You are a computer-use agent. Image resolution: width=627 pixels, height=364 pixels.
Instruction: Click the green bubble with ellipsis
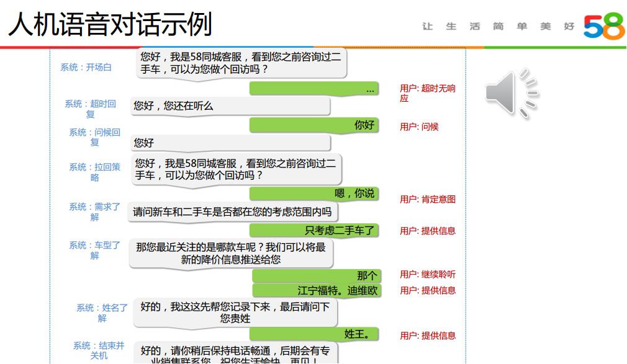point(314,89)
